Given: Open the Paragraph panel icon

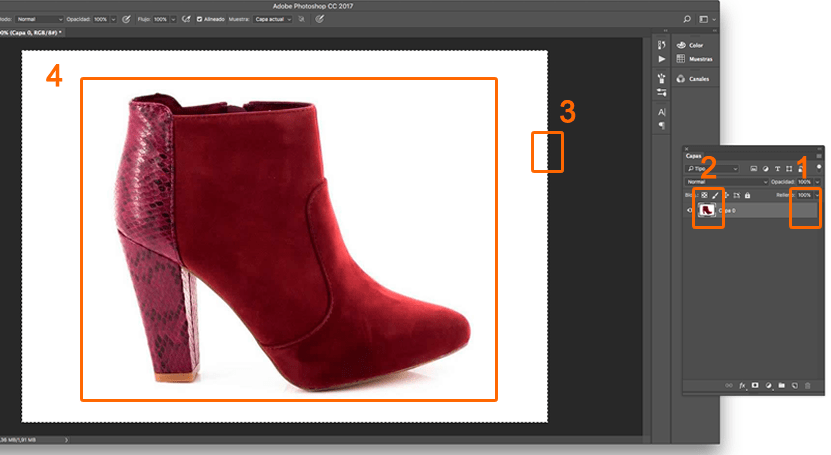Looking at the screenshot, I should pos(661,125).
